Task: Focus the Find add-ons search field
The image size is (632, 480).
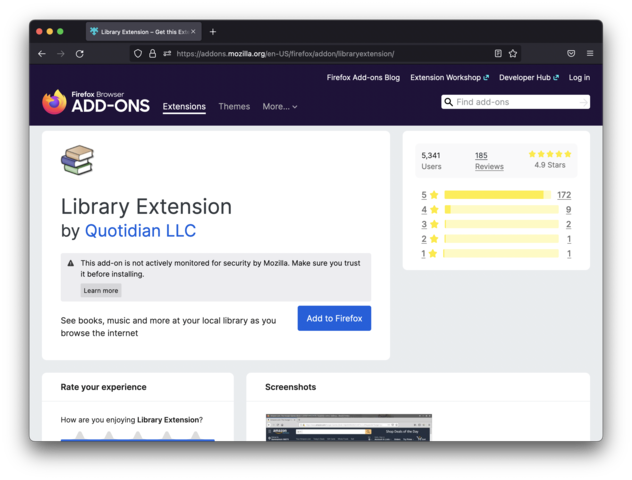Action: pyautogui.click(x=516, y=102)
